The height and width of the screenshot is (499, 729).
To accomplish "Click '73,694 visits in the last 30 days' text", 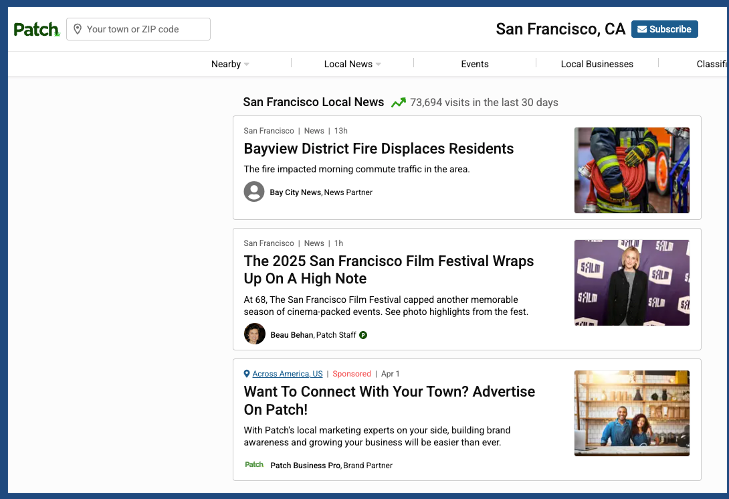I will (x=484, y=102).
